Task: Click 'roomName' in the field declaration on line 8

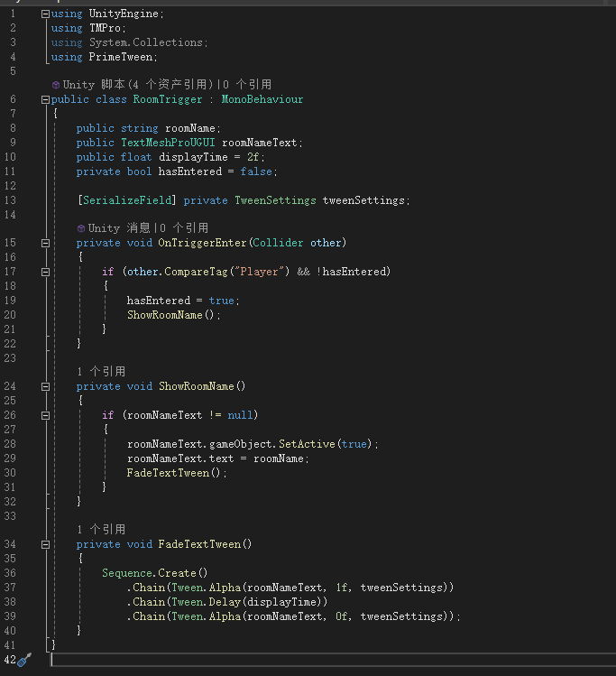Action: click(190, 128)
